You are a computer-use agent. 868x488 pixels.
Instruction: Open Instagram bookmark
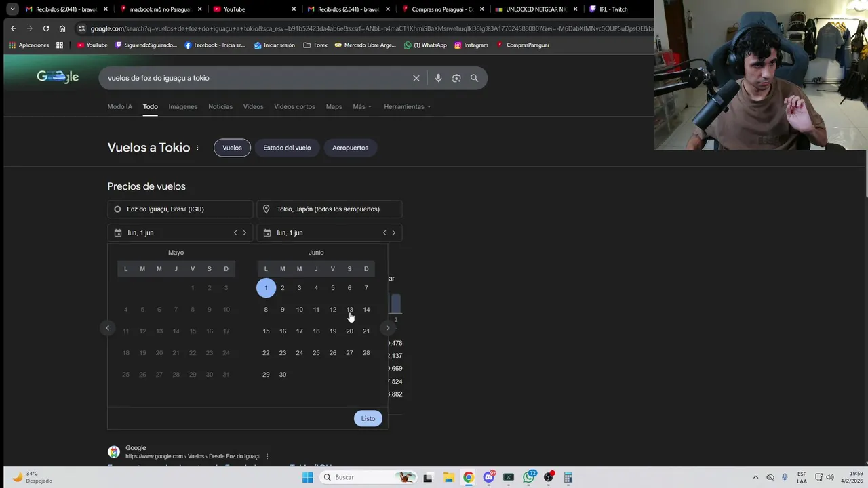point(471,45)
